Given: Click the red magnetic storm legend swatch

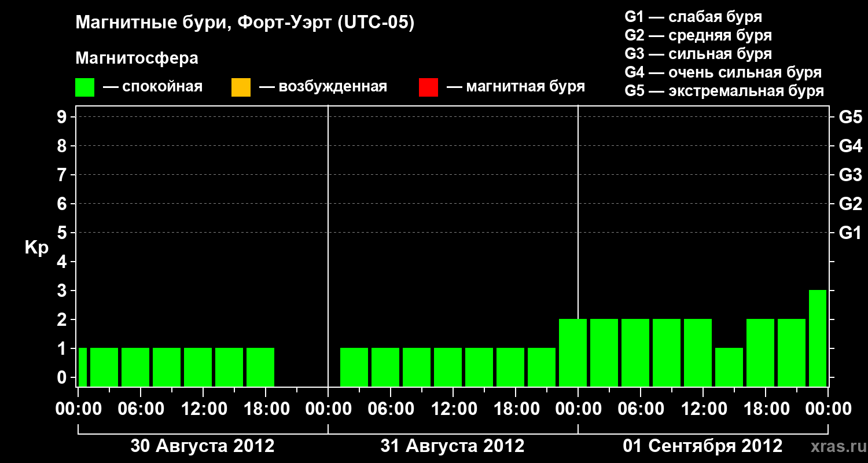Looking at the screenshot, I should click(x=428, y=87).
